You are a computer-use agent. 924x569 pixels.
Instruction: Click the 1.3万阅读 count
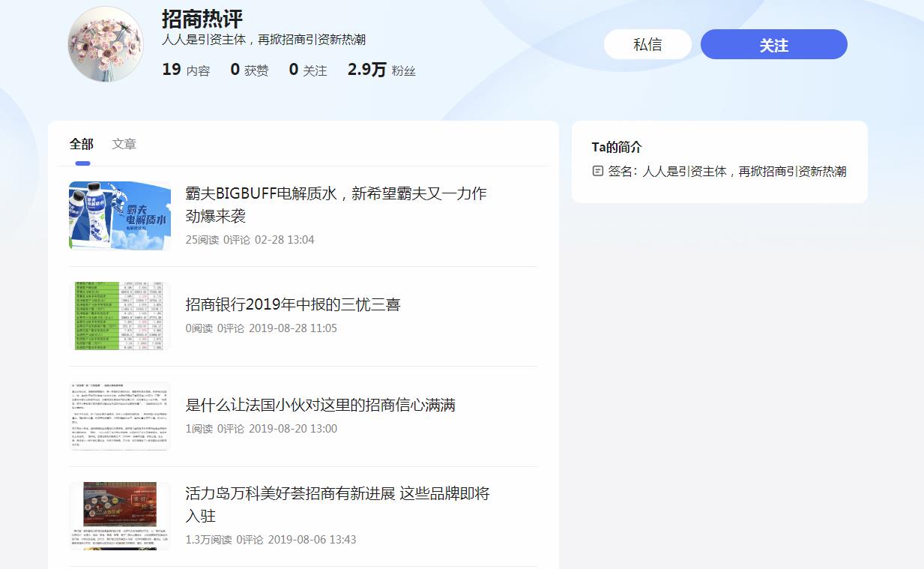coord(209,540)
